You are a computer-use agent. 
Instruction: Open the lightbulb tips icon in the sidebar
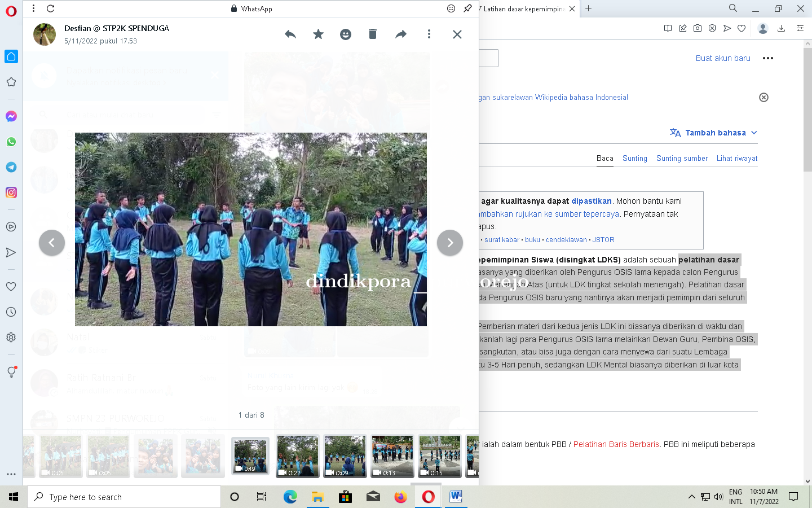11,372
